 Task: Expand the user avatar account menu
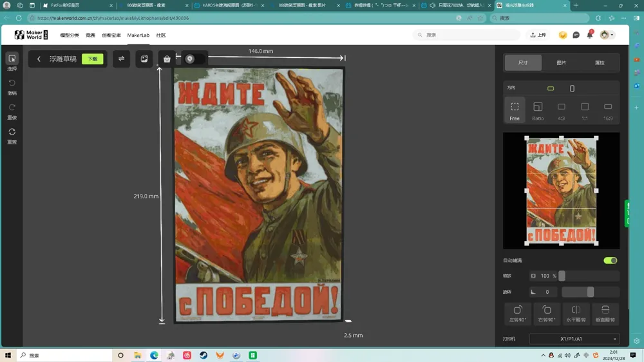click(x=607, y=35)
